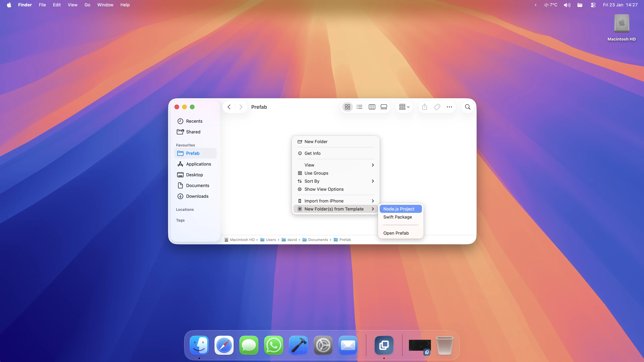Image resolution: width=644 pixels, height=362 pixels.
Task: Launch System Settings from the Dock
Action: [x=323, y=345]
